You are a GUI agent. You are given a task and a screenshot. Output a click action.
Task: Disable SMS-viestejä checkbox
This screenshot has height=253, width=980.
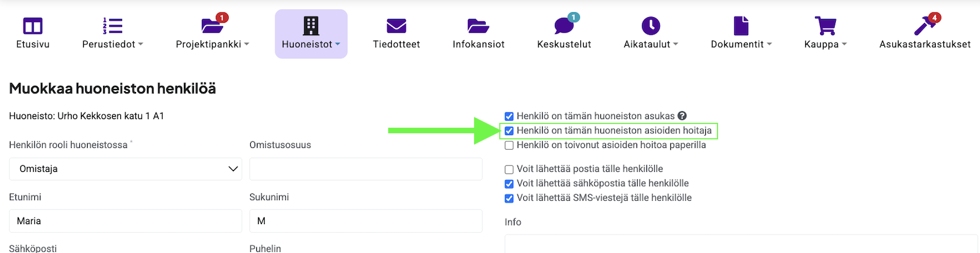coord(509,198)
